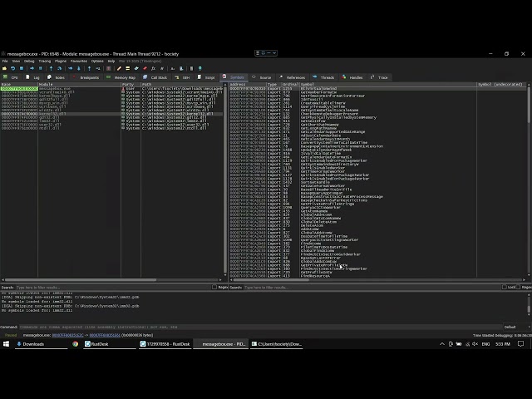Viewport: 532px width, 399px height.
Task: Toggle Regex checkbox for module search
Action: tap(214, 288)
